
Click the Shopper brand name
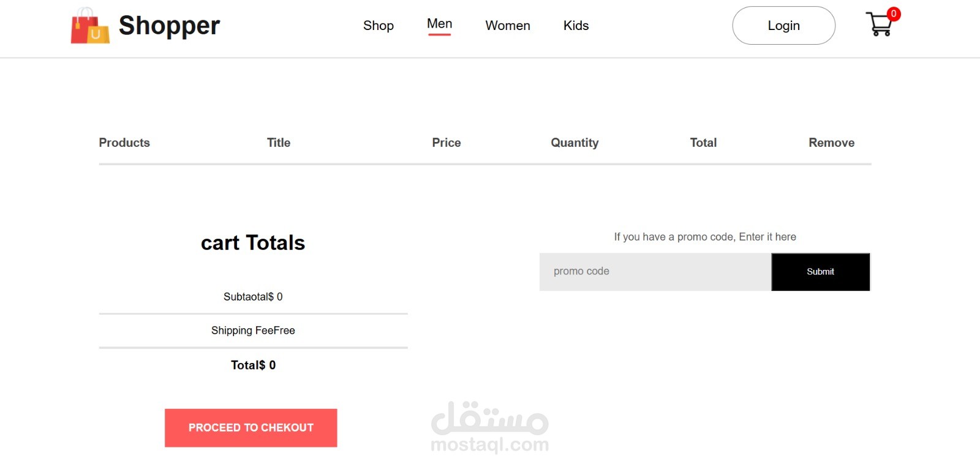click(169, 26)
